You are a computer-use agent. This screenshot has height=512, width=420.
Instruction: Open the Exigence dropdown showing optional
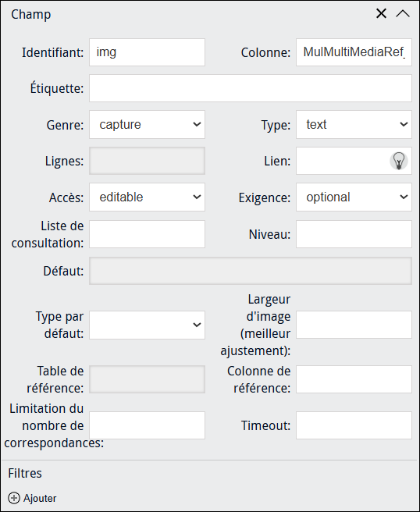coord(354,197)
